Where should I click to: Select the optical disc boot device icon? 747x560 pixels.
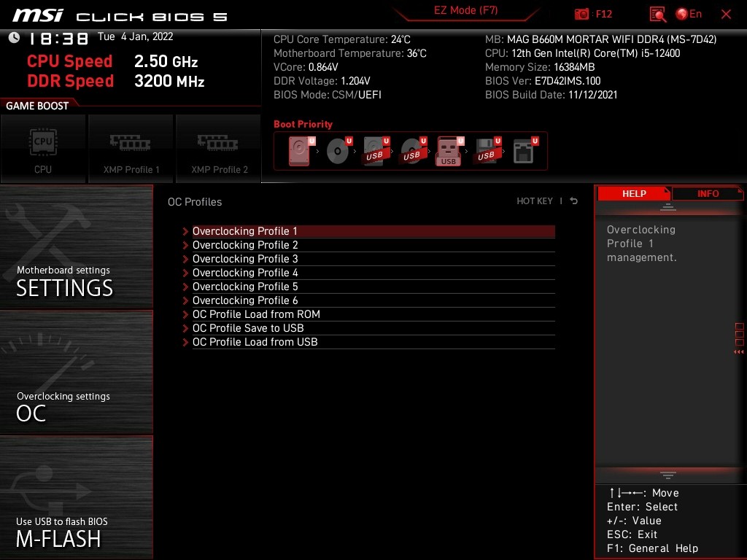tap(338, 151)
